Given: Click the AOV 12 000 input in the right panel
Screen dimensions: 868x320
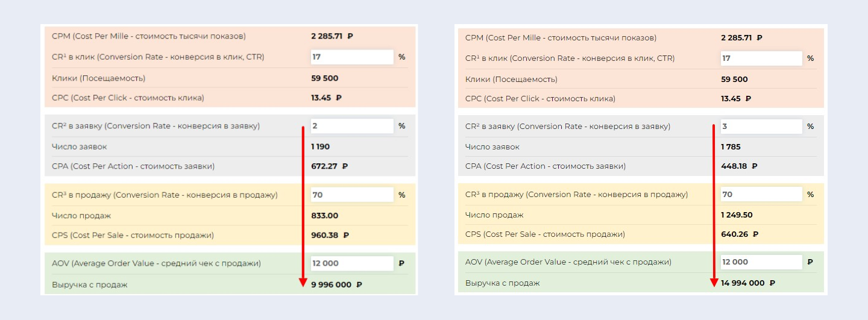Looking at the screenshot, I should pyautogui.click(x=761, y=262).
